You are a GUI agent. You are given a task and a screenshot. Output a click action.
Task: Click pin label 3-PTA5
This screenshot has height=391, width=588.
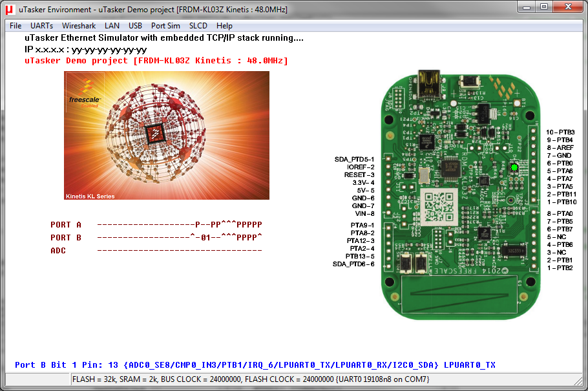coord(560,187)
